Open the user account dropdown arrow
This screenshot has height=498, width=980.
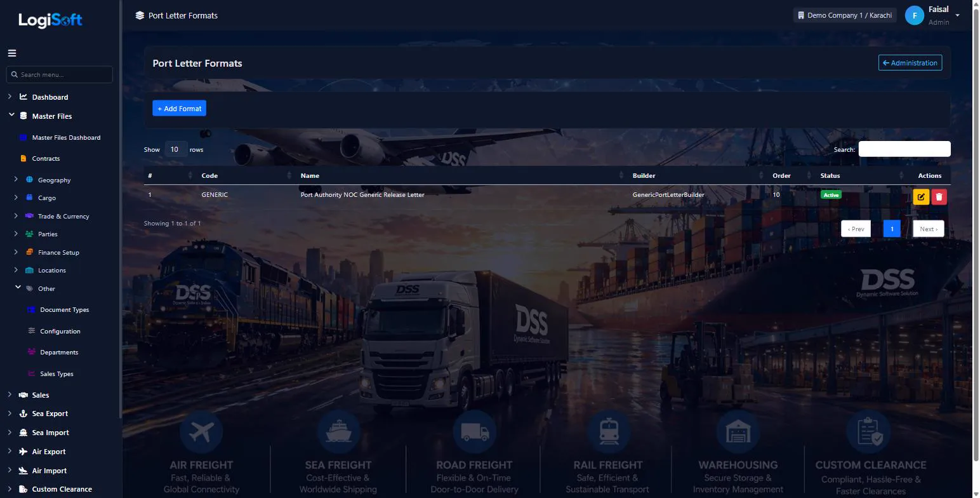958,16
